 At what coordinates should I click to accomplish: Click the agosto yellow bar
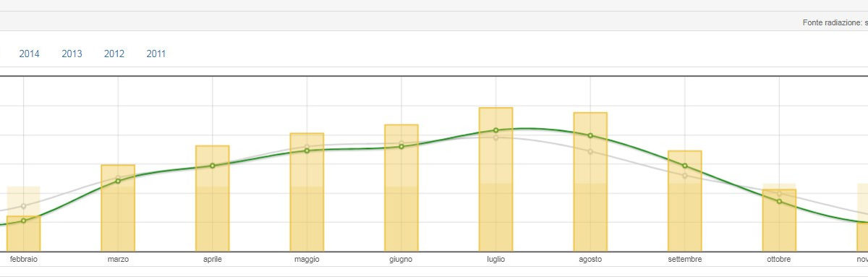tap(590, 182)
